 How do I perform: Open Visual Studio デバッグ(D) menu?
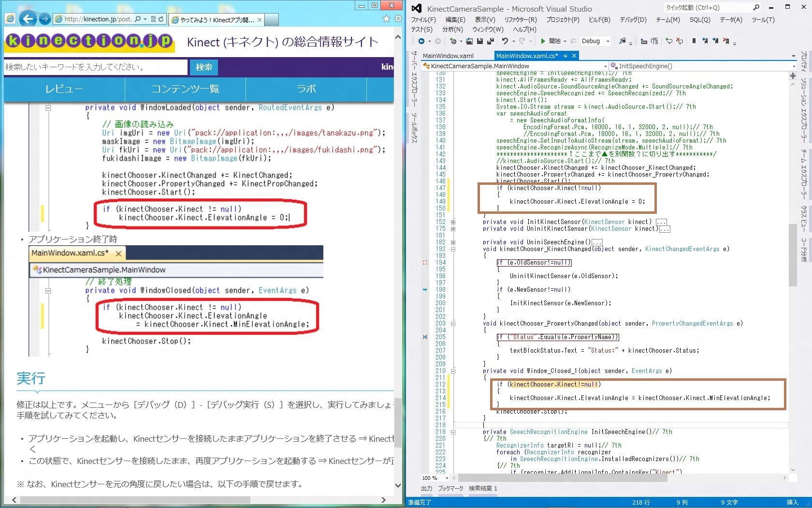(x=633, y=20)
